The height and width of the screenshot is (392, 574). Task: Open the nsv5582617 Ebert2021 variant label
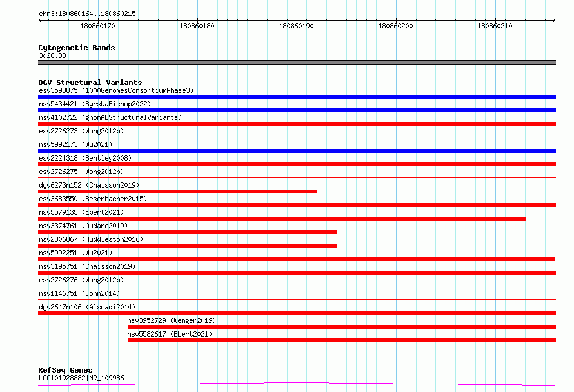pos(170,334)
